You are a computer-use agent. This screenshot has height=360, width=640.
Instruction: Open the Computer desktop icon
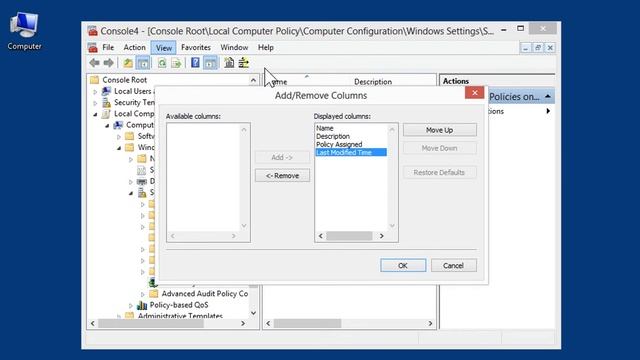pos(24,31)
